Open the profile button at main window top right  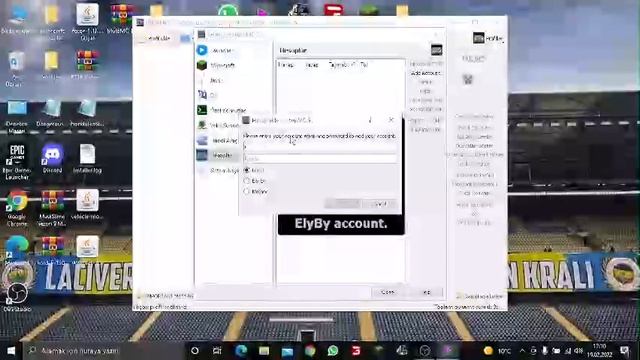tap(489, 38)
